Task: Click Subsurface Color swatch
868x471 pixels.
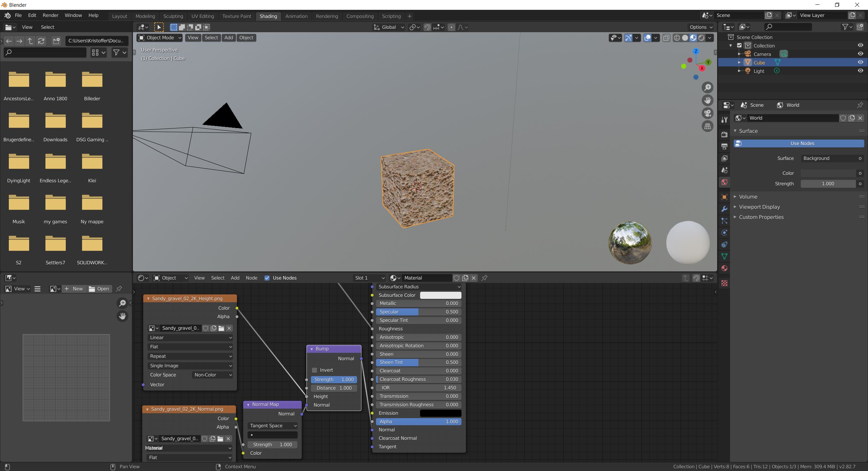Action: tap(440, 295)
